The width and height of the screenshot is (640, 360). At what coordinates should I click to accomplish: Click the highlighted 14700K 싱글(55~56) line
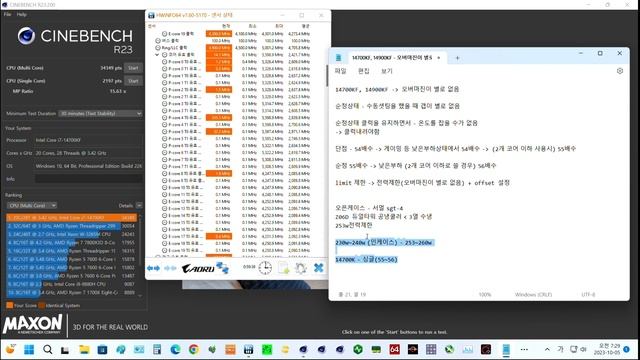[x=366, y=260]
